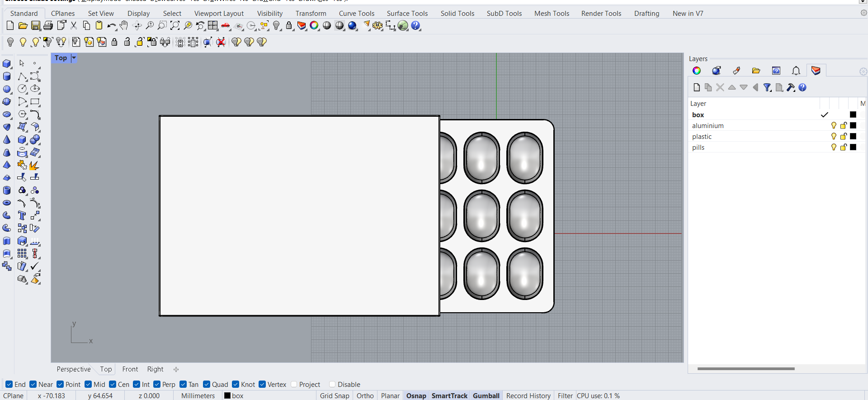The image size is (868, 400).
Task: Add a new viewport tab with plus
Action: click(176, 369)
